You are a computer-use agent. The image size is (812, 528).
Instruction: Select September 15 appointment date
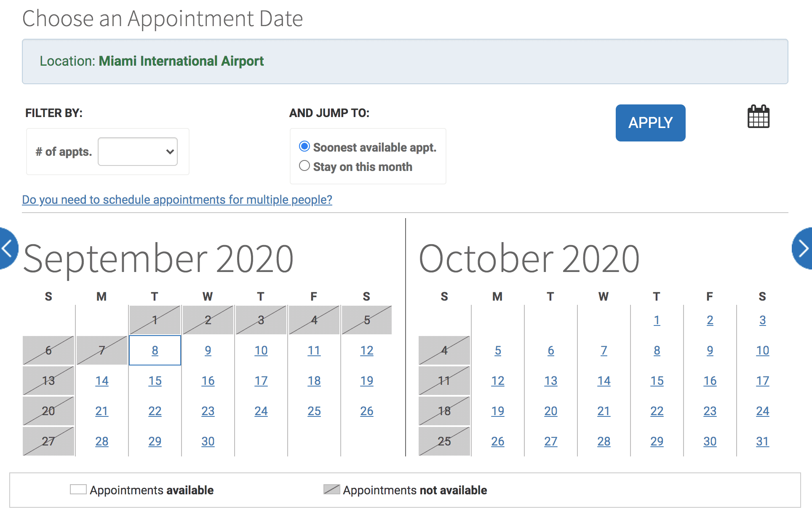tap(155, 381)
